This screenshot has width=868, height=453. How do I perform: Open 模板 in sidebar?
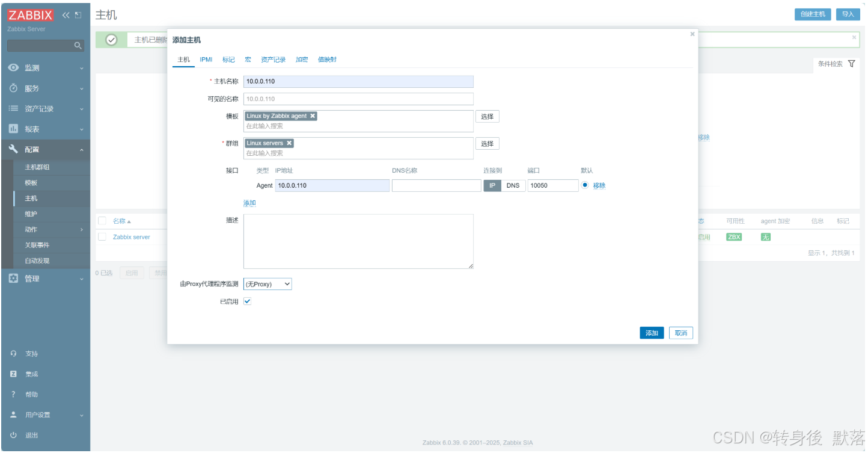(x=31, y=183)
